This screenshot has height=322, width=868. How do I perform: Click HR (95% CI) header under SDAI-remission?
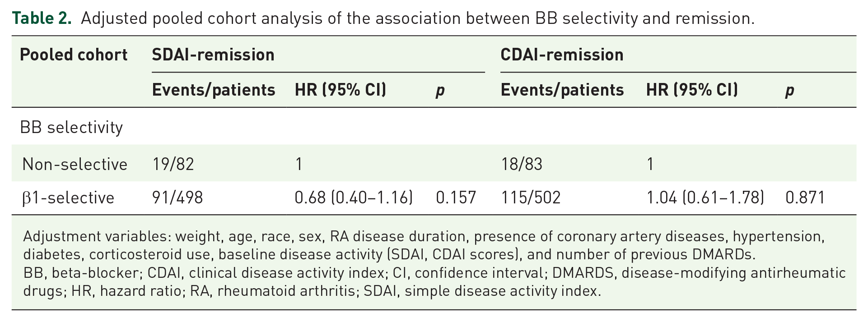pos(341,90)
